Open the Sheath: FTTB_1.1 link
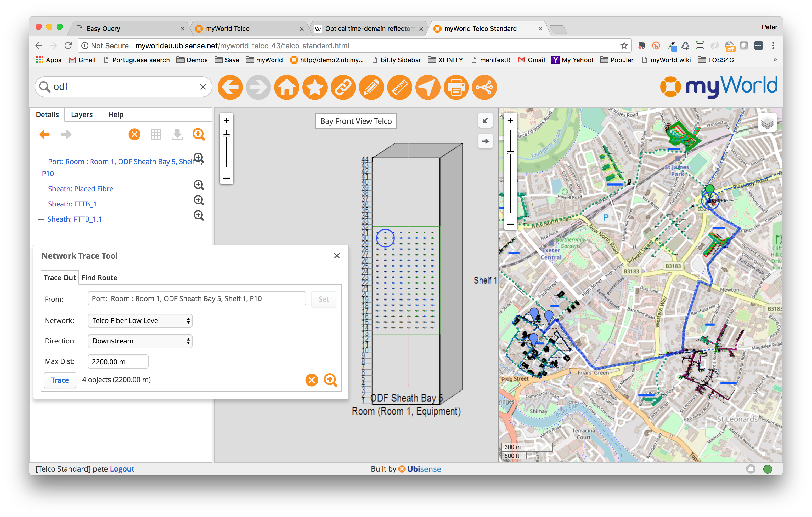Viewport: 812px width, 517px height. click(75, 219)
